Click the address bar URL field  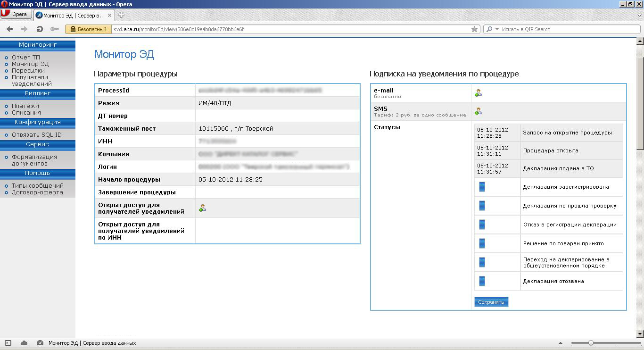pyautogui.click(x=283, y=29)
